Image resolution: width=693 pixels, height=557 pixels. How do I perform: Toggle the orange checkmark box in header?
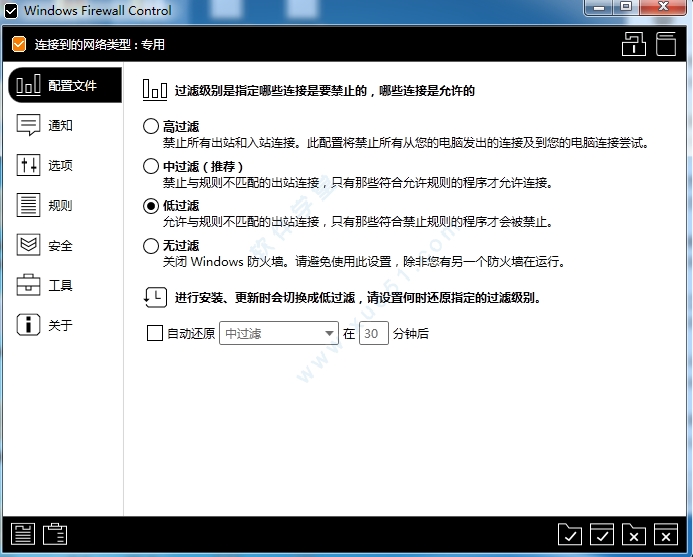point(19,44)
